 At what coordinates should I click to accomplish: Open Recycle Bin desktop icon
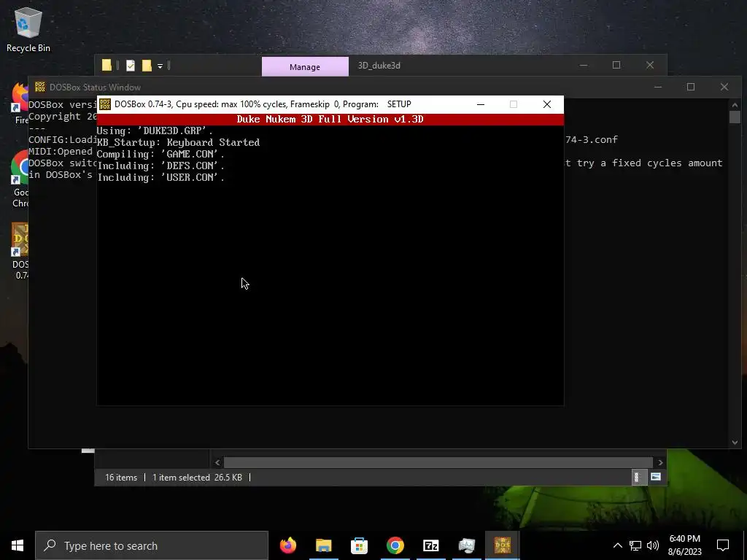(28, 29)
